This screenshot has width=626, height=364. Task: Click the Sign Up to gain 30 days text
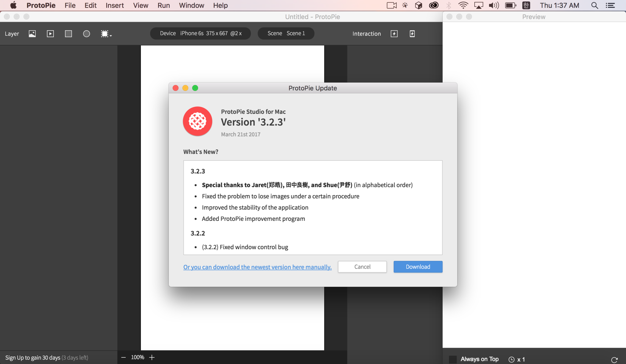(33, 358)
